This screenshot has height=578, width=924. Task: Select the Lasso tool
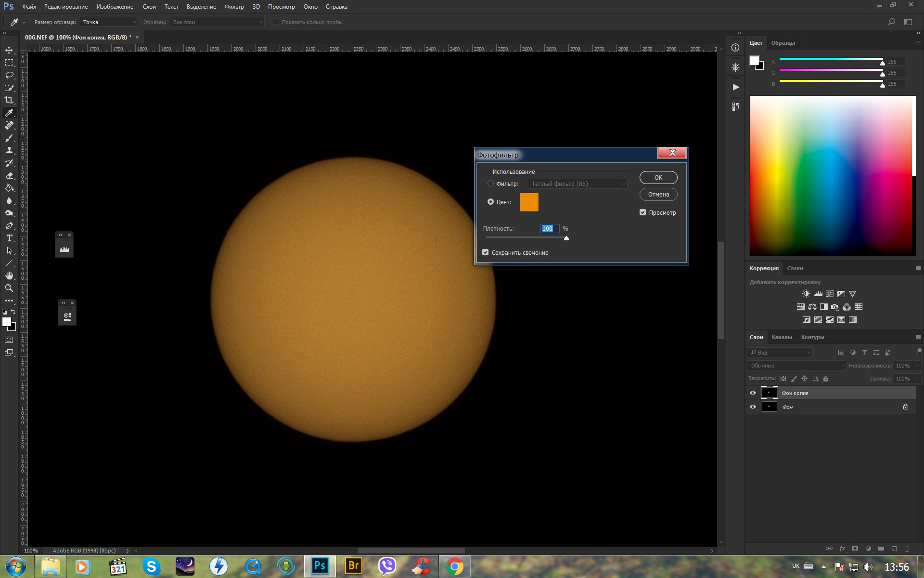(9, 75)
